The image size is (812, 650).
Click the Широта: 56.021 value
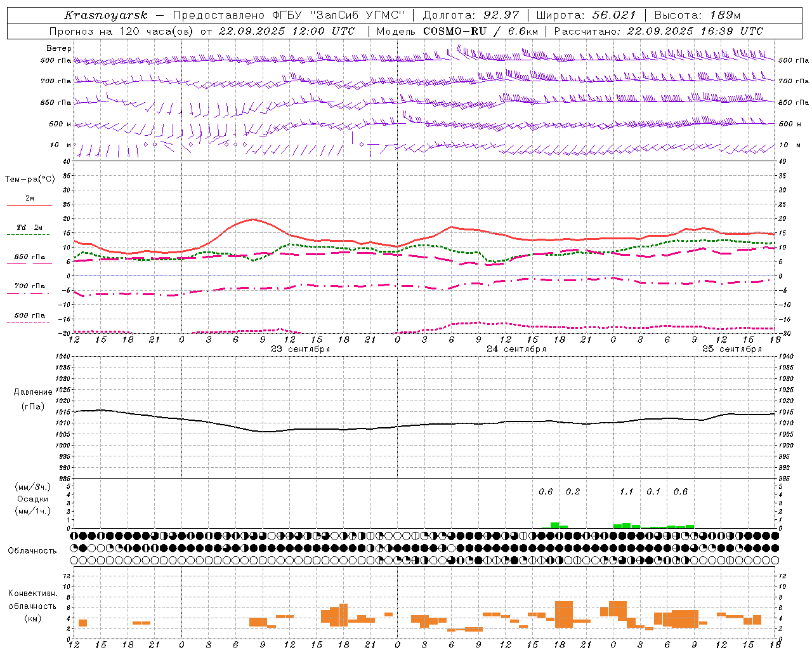[586, 15]
